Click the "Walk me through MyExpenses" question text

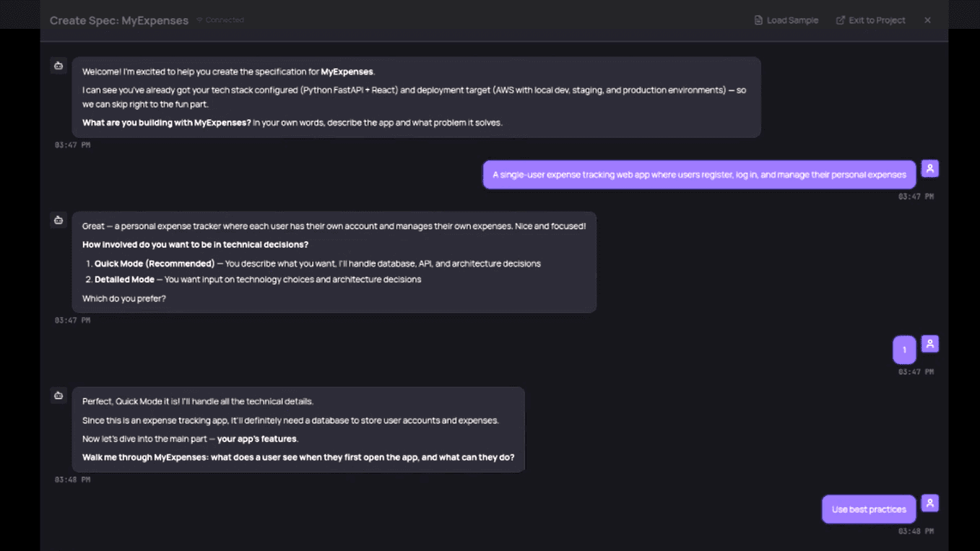click(x=298, y=457)
